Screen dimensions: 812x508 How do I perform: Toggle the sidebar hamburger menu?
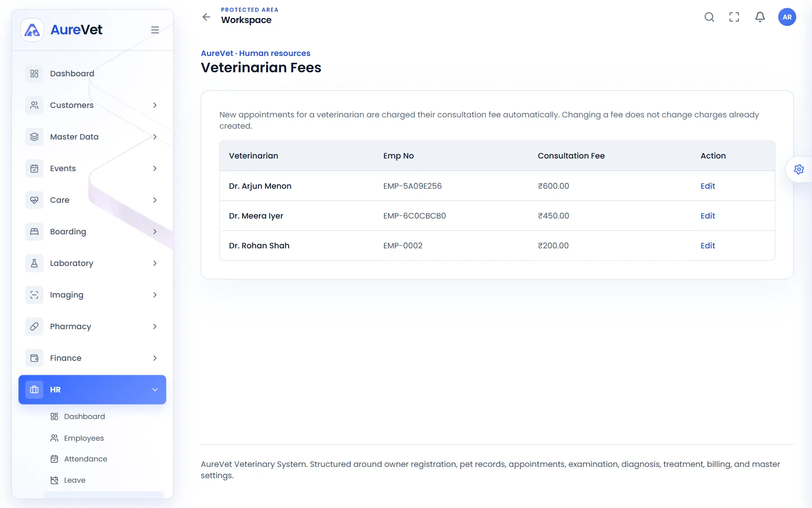[x=155, y=30]
